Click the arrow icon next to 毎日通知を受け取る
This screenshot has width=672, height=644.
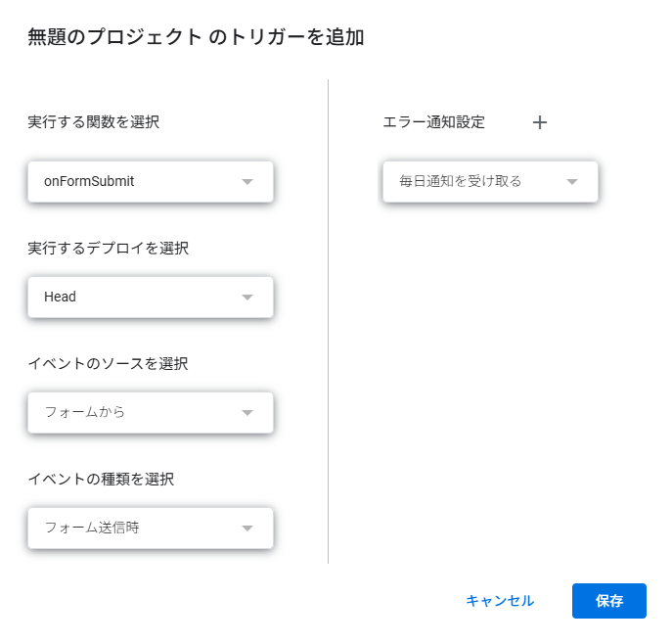click(x=572, y=182)
